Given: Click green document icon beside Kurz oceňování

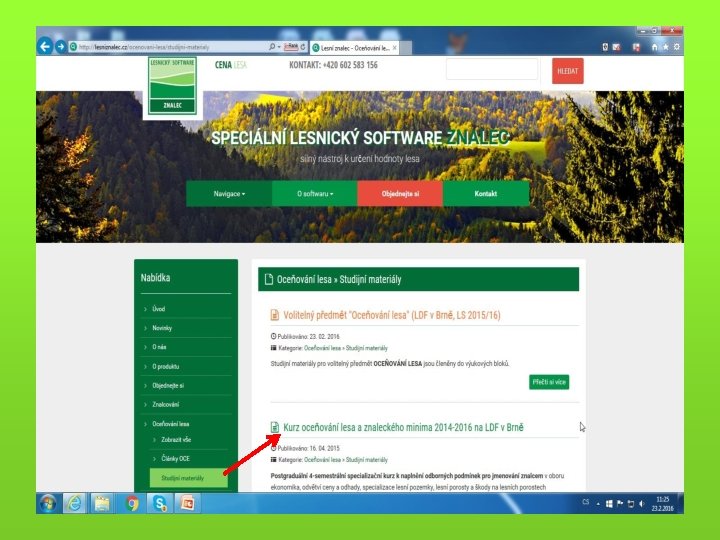Looking at the screenshot, I should (x=275, y=427).
